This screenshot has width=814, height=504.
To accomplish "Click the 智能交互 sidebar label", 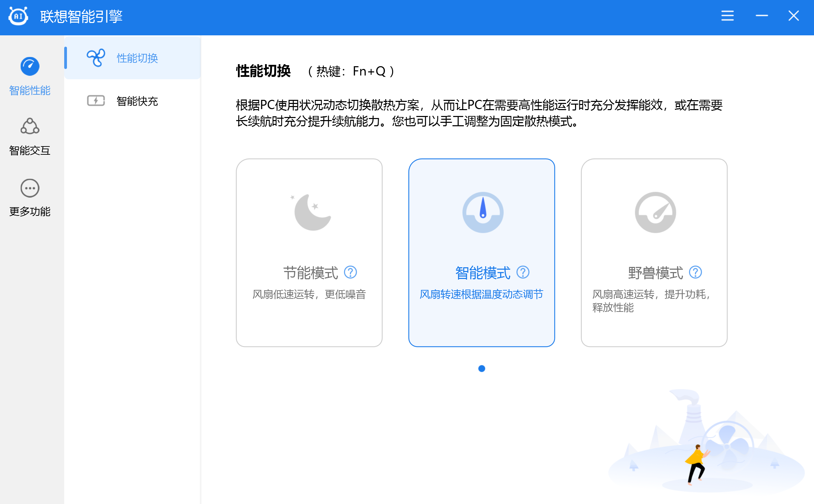I will (x=30, y=151).
